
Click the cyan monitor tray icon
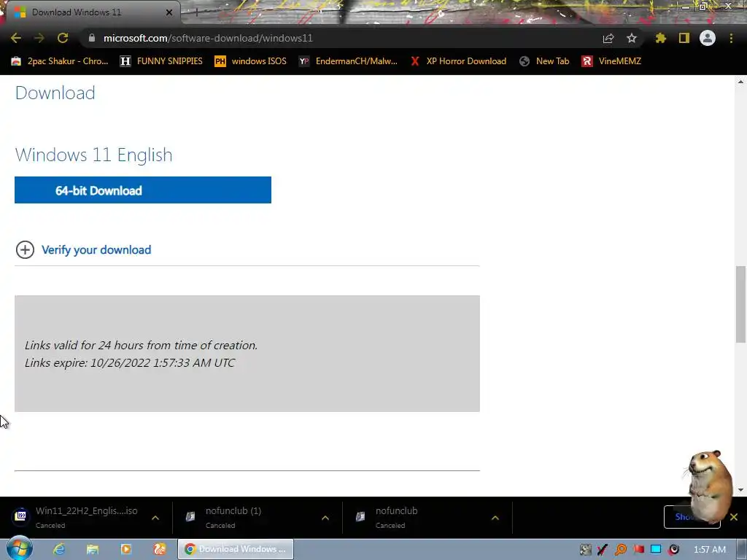click(x=656, y=550)
